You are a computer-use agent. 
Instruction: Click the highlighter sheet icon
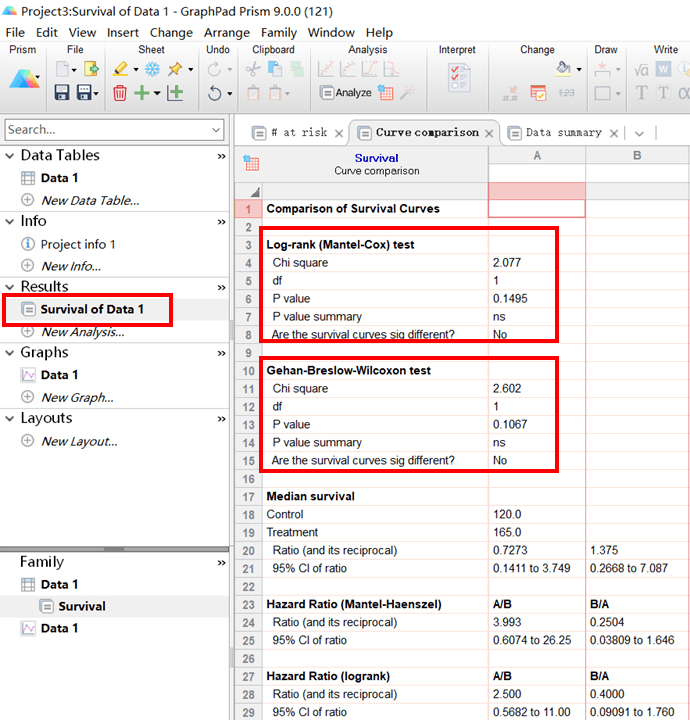point(120,69)
